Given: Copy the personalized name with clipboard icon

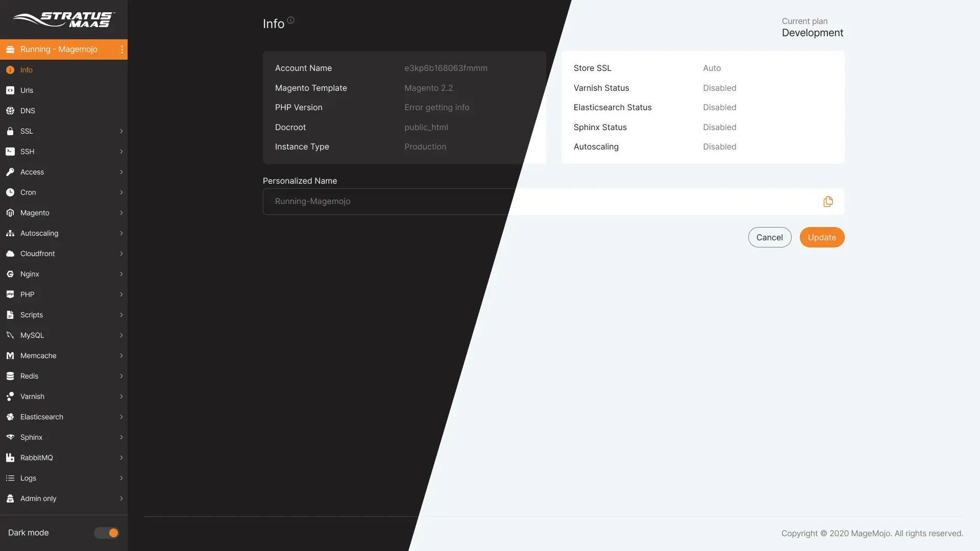Looking at the screenshot, I should (828, 202).
